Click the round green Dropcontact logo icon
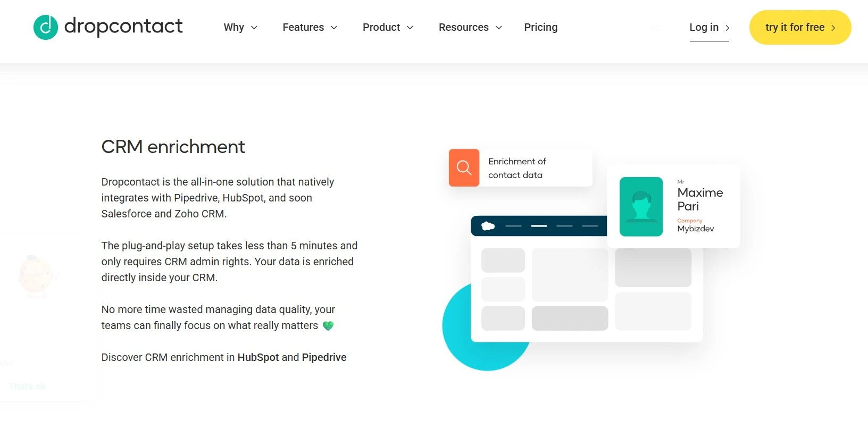Viewport: 868px width, 421px height. [x=46, y=27]
